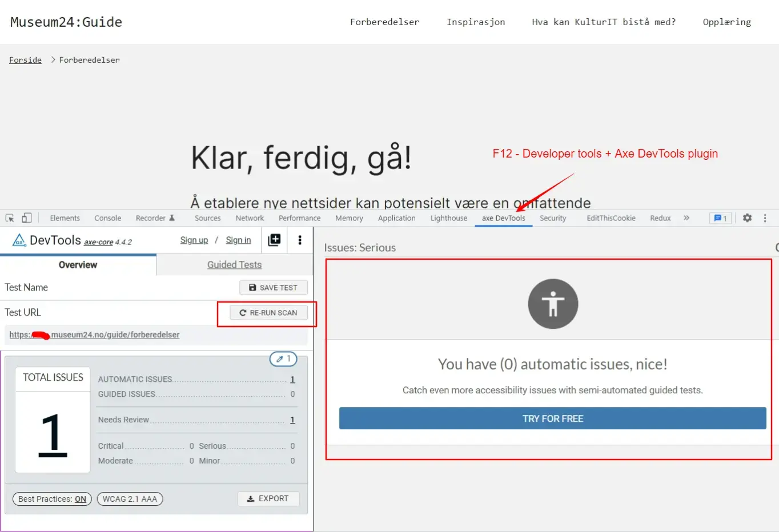The width and height of the screenshot is (779, 532).
Task: Click the Test Name label
Action: coord(26,288)
